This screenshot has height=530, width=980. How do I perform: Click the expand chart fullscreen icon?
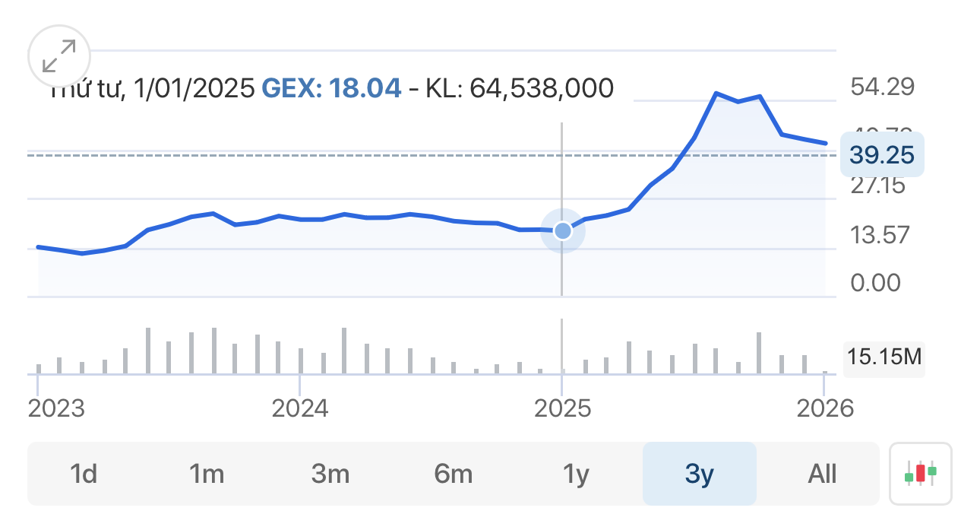59,56
